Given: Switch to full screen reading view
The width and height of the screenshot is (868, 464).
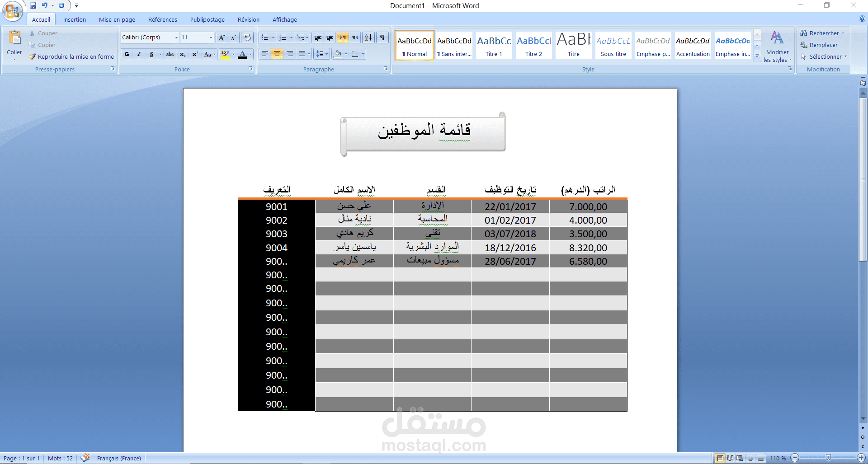Looking at the screenshot, I should click(x=730, y=458).
